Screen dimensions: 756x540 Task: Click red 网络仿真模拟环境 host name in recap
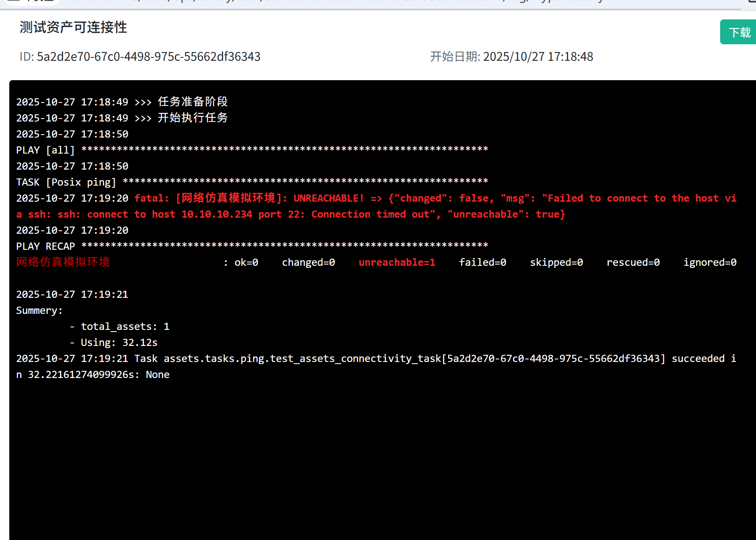click(63, 262)
